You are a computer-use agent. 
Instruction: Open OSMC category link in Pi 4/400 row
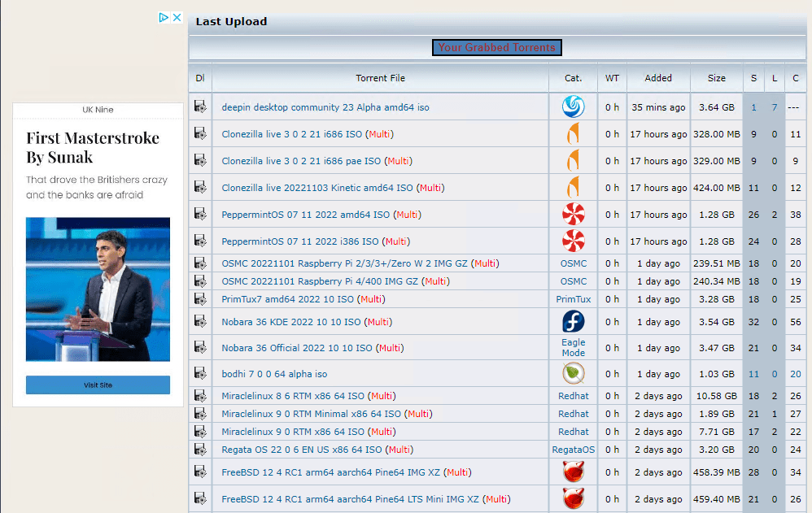[x=574, y=281]
